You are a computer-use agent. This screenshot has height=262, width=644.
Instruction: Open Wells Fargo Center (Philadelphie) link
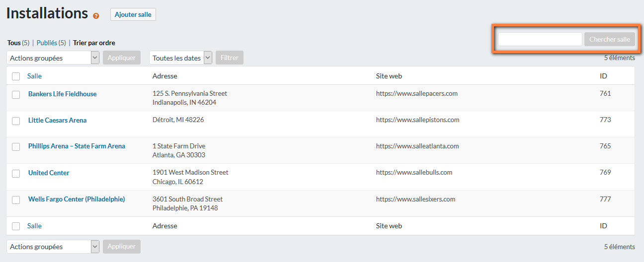coord(77,199)
